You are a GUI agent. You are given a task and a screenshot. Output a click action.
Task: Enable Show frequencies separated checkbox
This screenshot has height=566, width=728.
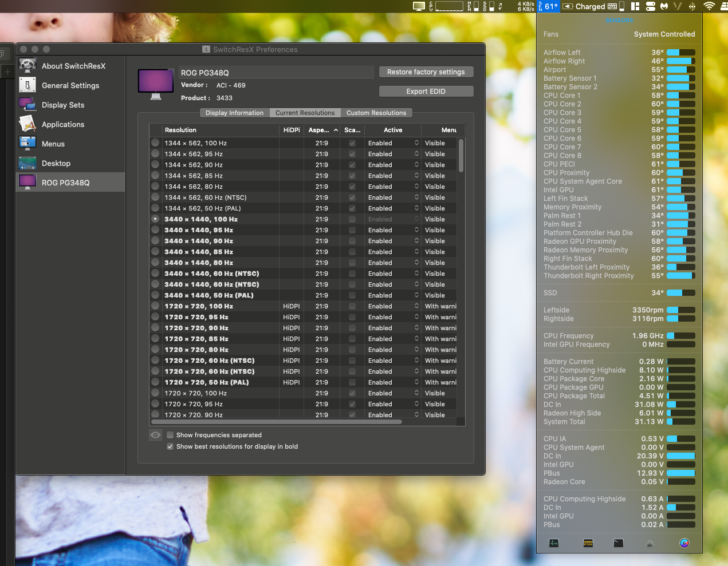click(x=170, y=435)
